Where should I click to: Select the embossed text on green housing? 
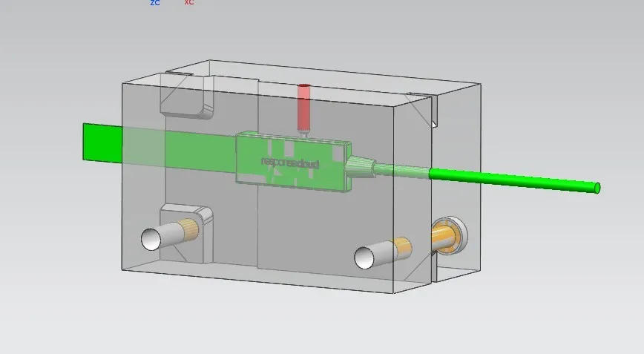coord(289,161)
